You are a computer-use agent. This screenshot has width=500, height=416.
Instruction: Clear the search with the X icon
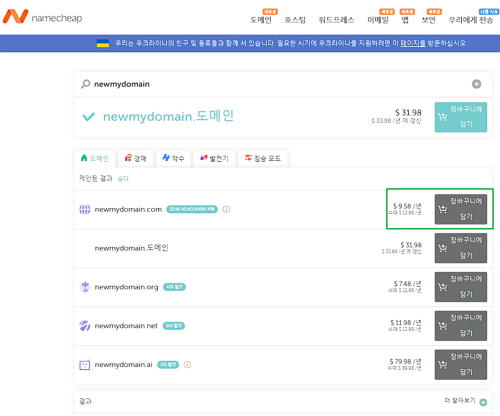tap(476, 84)
